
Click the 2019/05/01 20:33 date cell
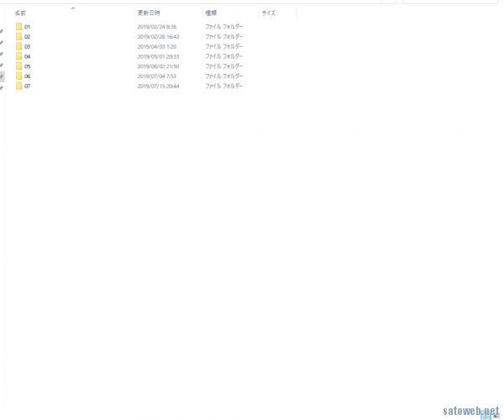pyautogui.click(x=158, y=56)
